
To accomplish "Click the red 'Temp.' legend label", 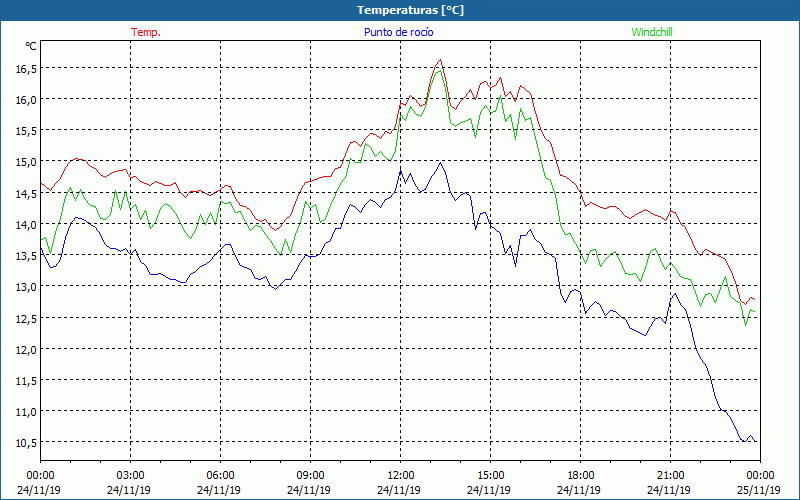I will tap(146, 32).
